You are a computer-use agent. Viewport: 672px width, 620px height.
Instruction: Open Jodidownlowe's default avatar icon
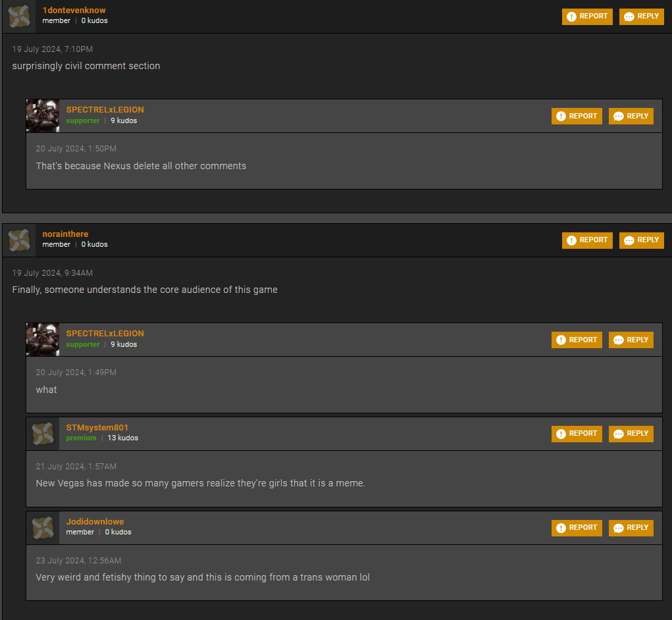(x=42, y=528)
